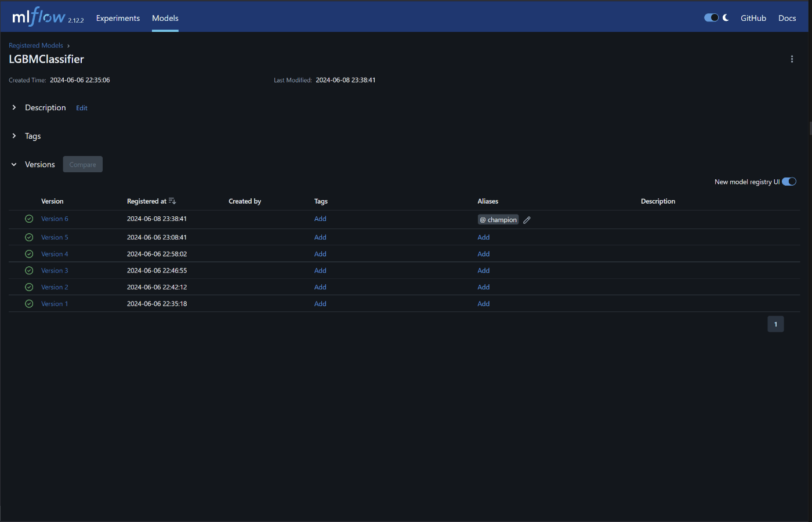Click pagination page 1 button
This screenshot has width=812, height=522.
click(x=775, y=324)
